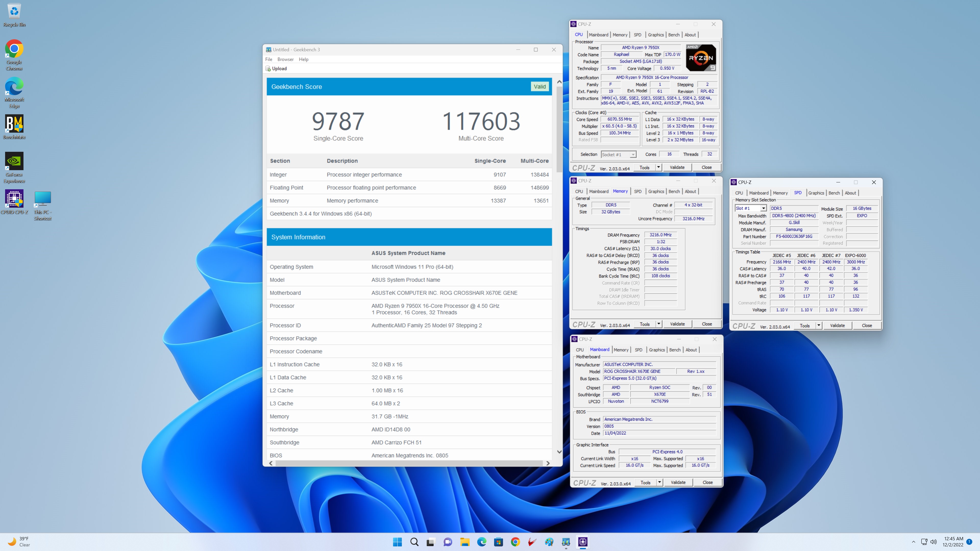The width and height of the screenshot is (980, 551).
Task: Switch to the Graphics tab in the CPU-Z Memory window
Action: 656,191
